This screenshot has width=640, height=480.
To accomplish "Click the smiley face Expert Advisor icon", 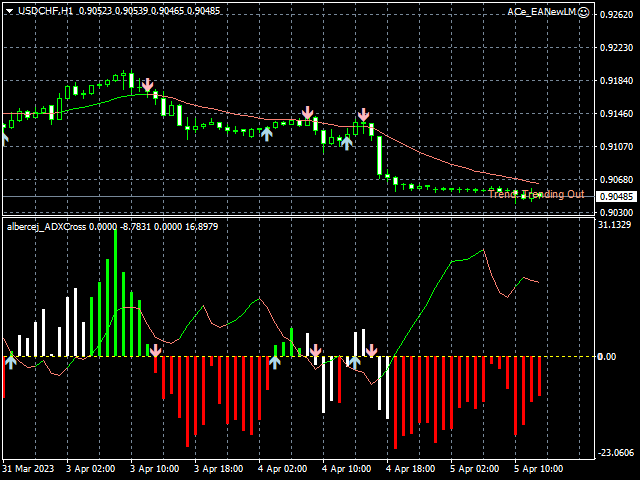I will pyautogui.click(x=583, y=11).
